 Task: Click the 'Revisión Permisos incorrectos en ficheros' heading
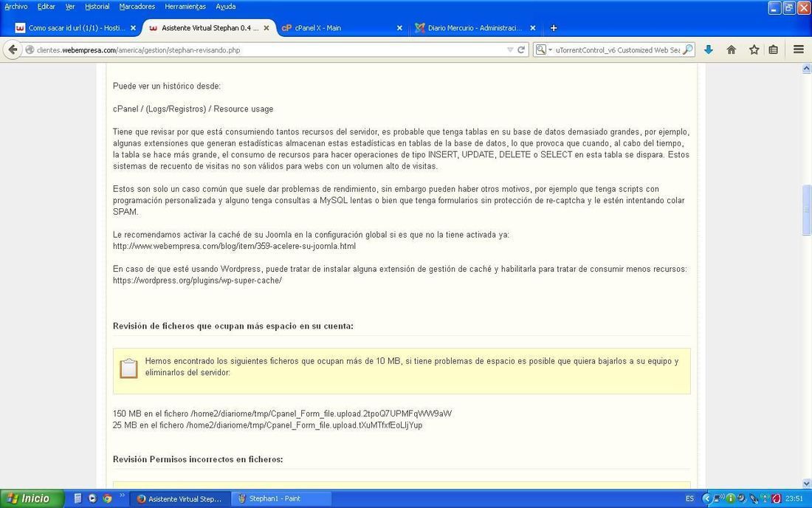198,459
